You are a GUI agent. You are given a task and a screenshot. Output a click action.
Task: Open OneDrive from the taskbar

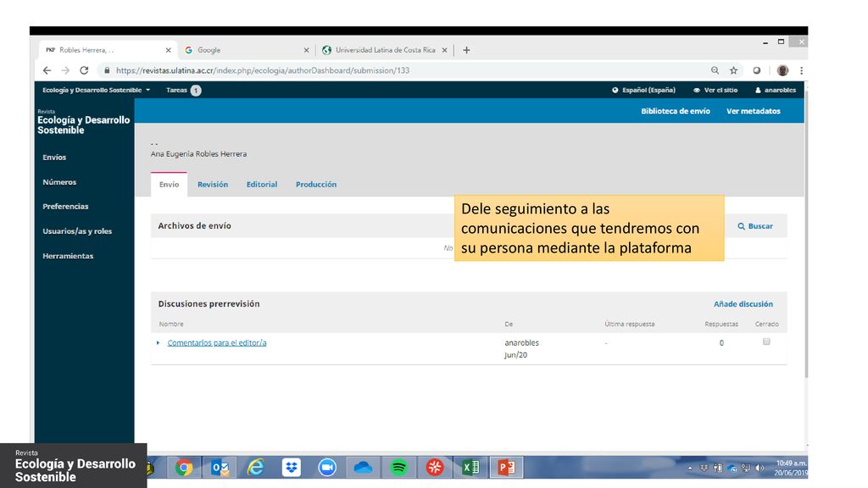click(363, 468)
